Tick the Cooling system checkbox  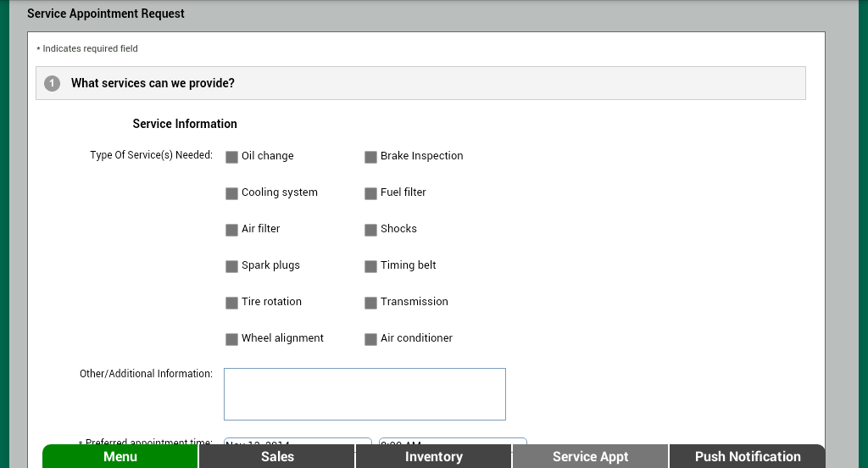pos(231,193)
